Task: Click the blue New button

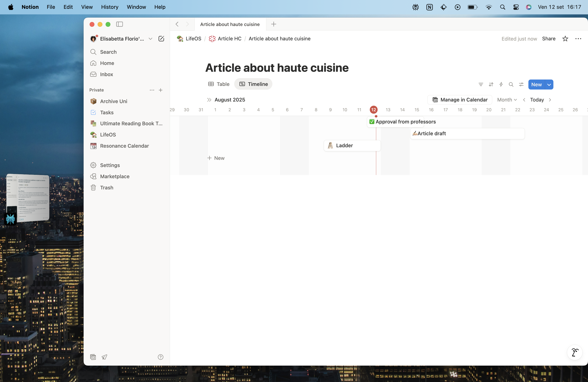Action: click(536, 84)
